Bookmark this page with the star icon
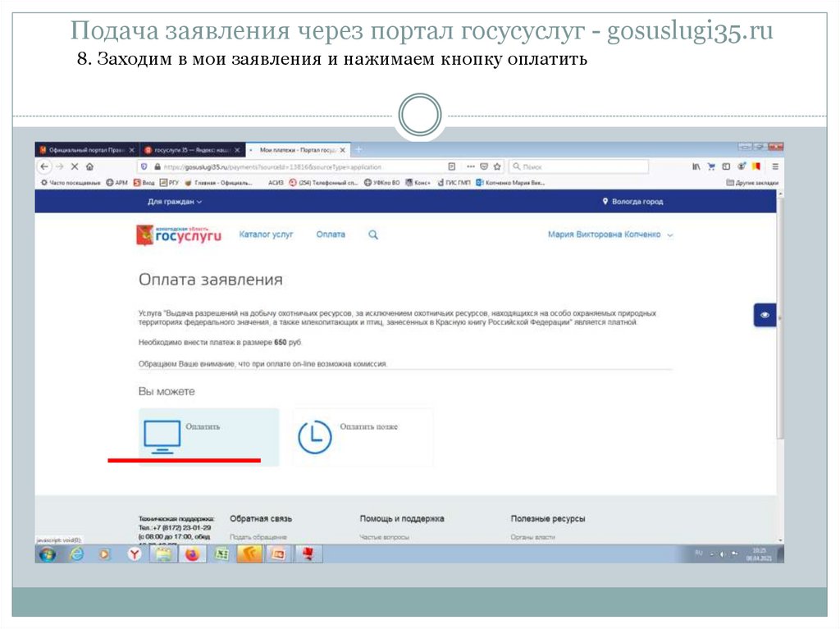This screenshot has height=629, width=840. [x=497, y=166]
